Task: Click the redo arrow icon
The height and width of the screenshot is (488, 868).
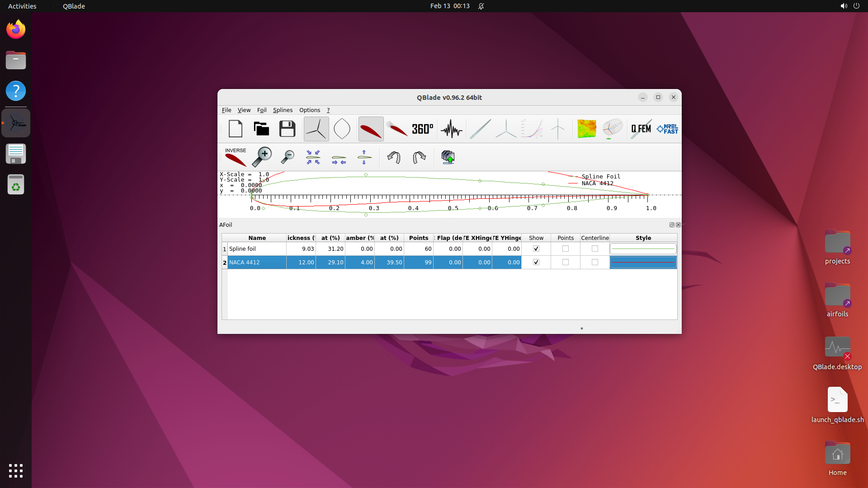Action: pyautogui.click(x=419, y=157)
